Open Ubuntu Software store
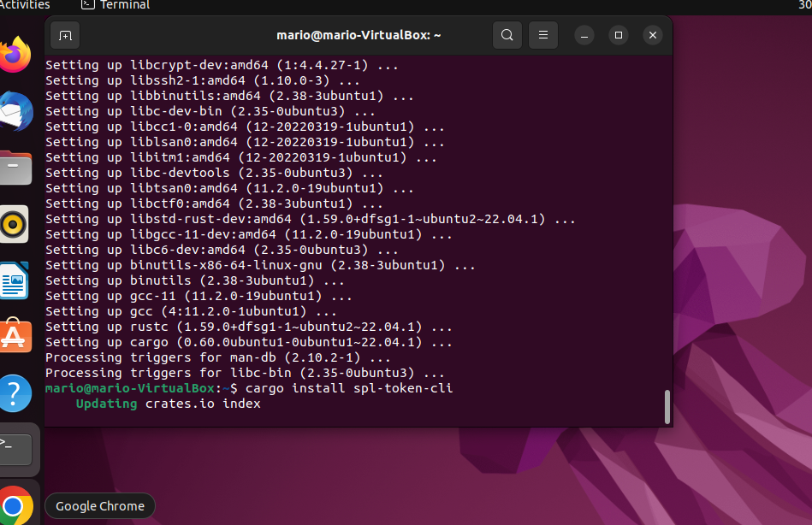812x525 pixels. point(15,337)
